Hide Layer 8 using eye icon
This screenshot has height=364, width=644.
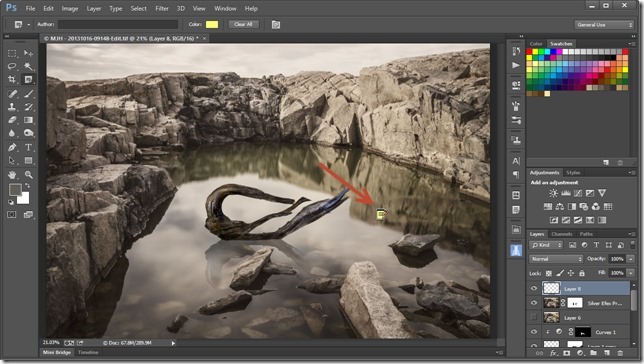coord(534,288)
